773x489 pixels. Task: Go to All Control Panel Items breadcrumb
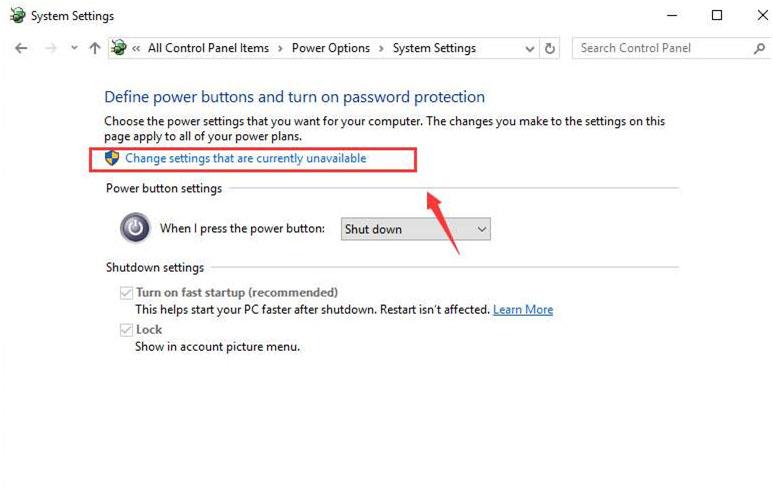pyautogui.click(x=208, y=48)
